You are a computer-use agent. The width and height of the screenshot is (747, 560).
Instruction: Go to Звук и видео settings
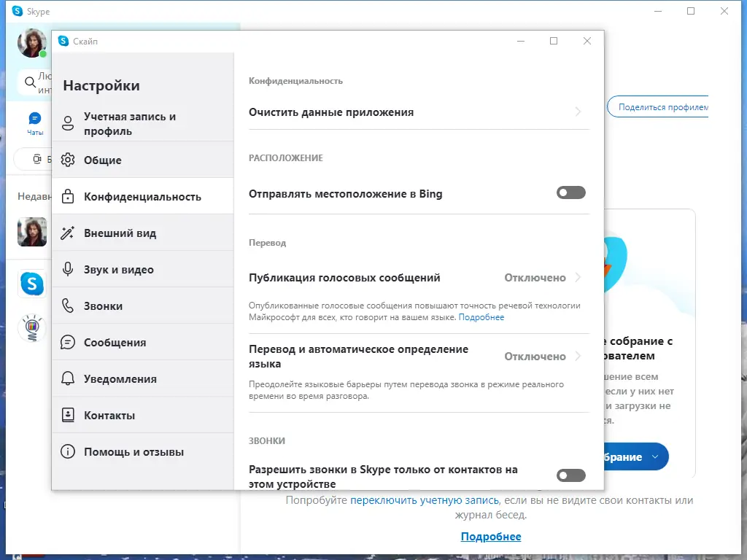tap(142, 270)
